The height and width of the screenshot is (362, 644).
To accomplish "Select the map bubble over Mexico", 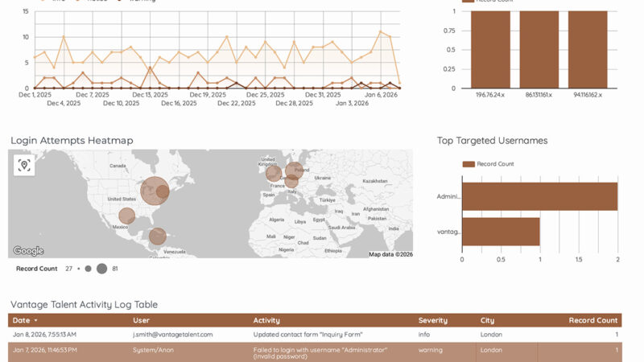I will click(x=127, y=216).
